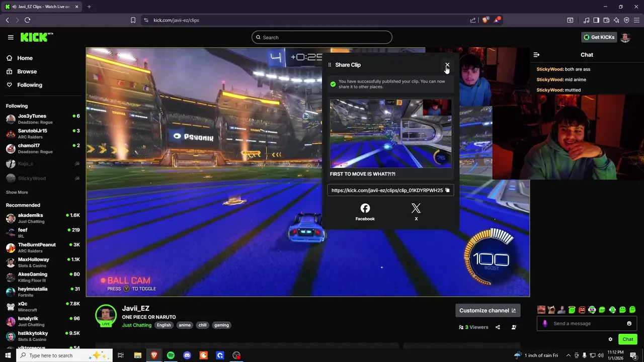
Task: Insert the cat emote
Action: tap(551, 310)
